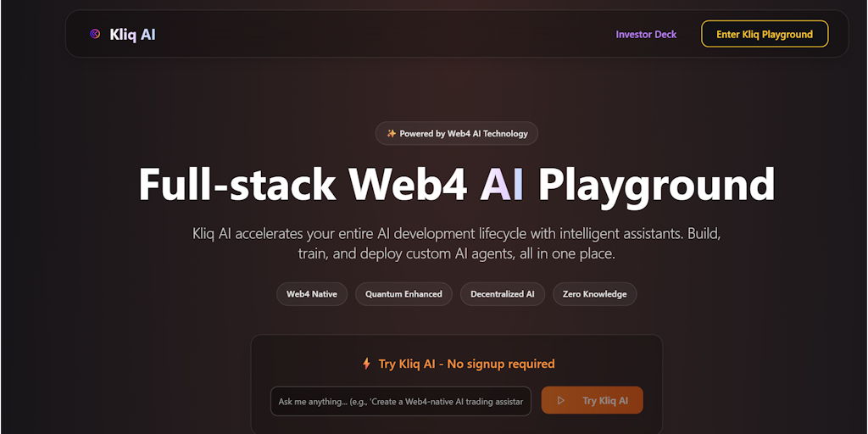Click the Ask me anything input field

(401, 401)
